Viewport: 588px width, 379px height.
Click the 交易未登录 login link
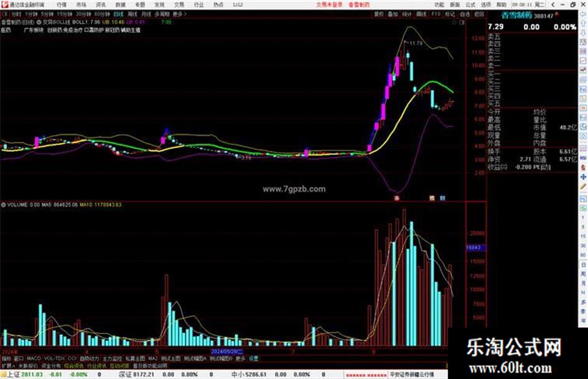329,5
